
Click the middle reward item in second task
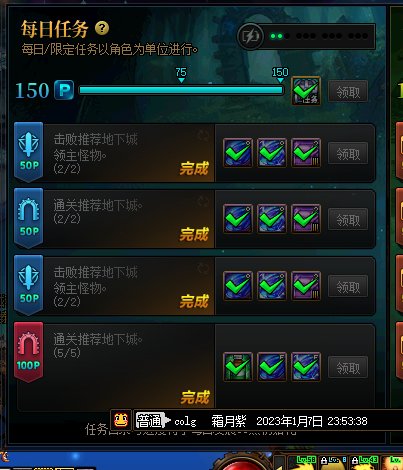[272, 219]
